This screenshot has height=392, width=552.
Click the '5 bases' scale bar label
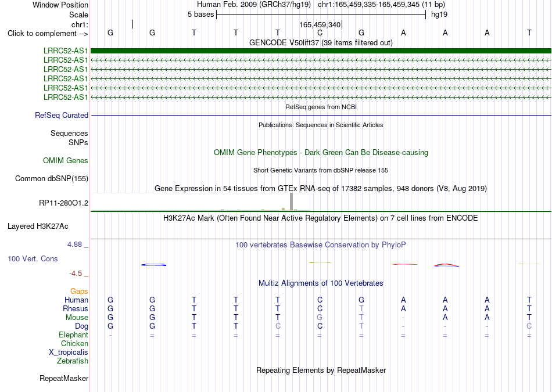(x=200, y=15)
